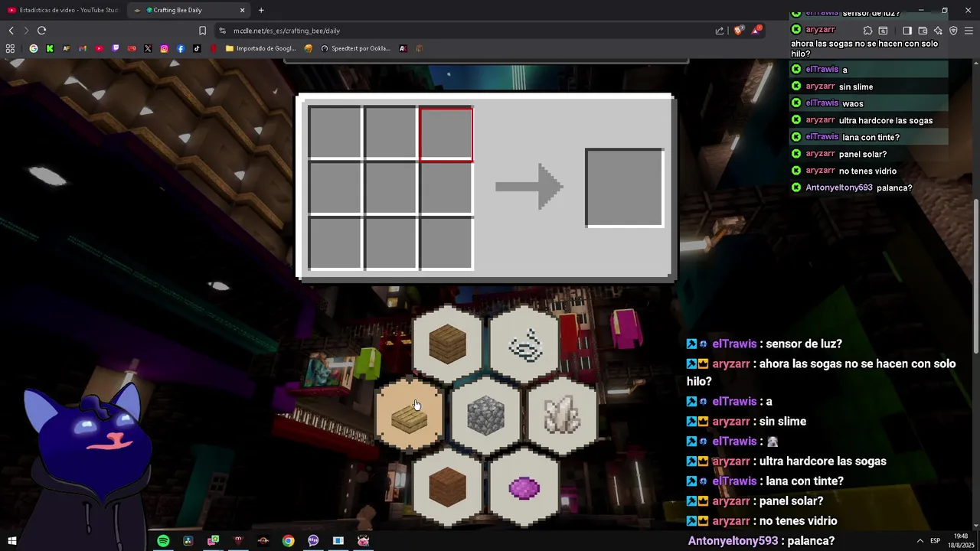Open the Brave Rewards triangle icon
980x551 pixels.
[x=756, y=31]
